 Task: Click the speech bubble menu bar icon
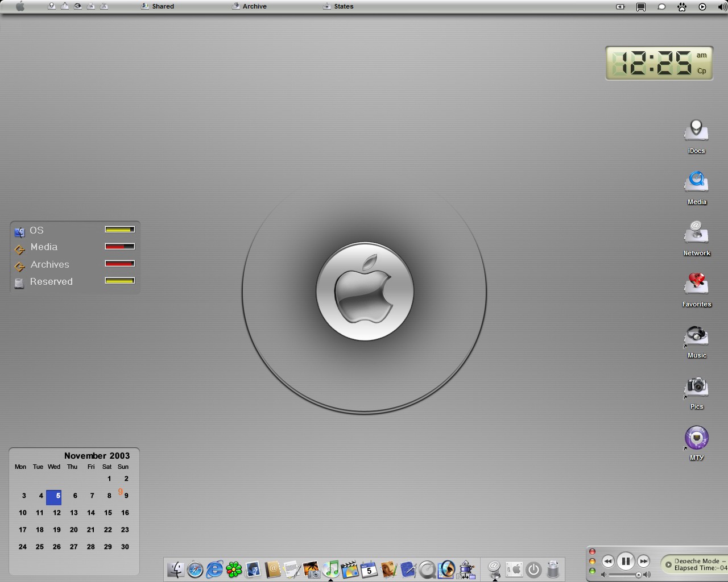pos(661,7)
